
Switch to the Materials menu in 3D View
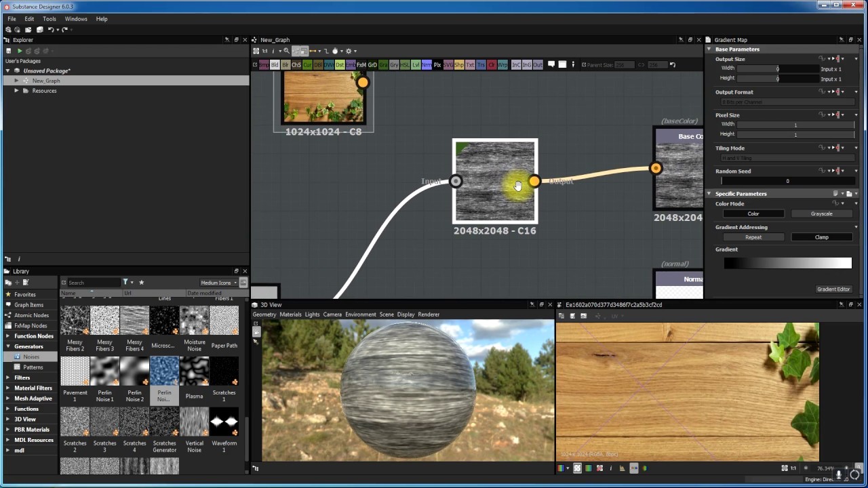(290, 314)
